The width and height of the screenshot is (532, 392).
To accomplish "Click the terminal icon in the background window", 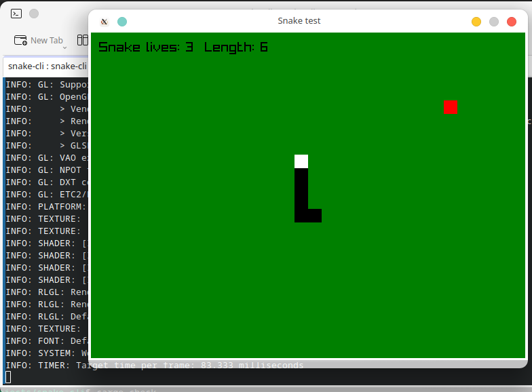I will tap(16, 14).
